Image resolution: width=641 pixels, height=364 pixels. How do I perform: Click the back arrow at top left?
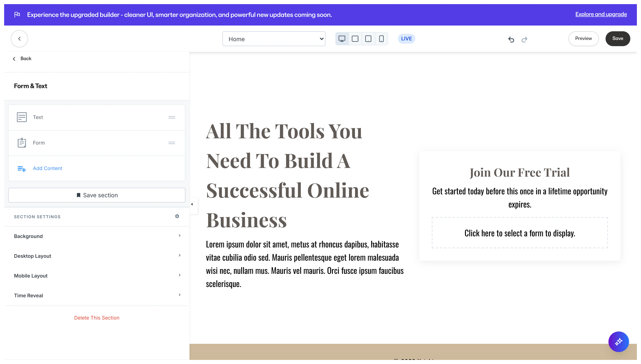coord(19,38)
